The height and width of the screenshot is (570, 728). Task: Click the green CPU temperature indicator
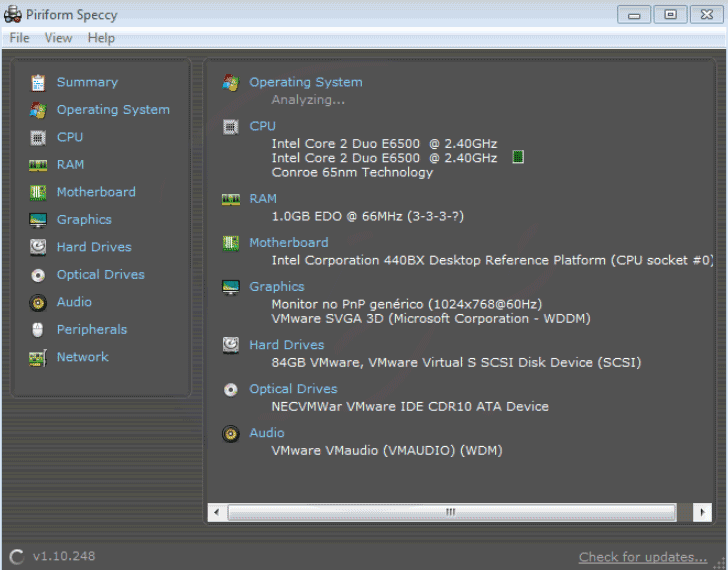point(518,158)
